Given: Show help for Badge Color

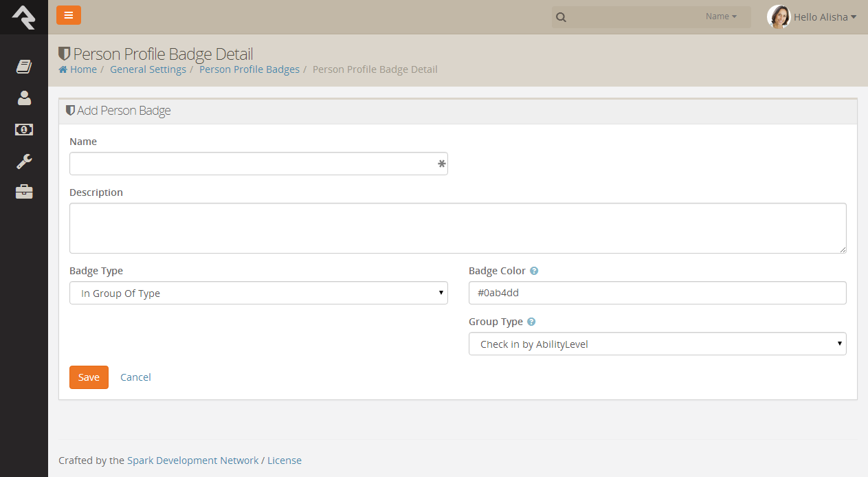Looking at the screenshot, I should [534, 271].
